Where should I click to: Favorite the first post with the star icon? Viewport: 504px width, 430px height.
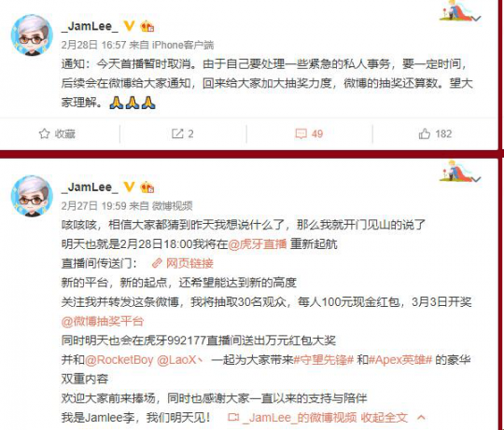tap(57, 133)
